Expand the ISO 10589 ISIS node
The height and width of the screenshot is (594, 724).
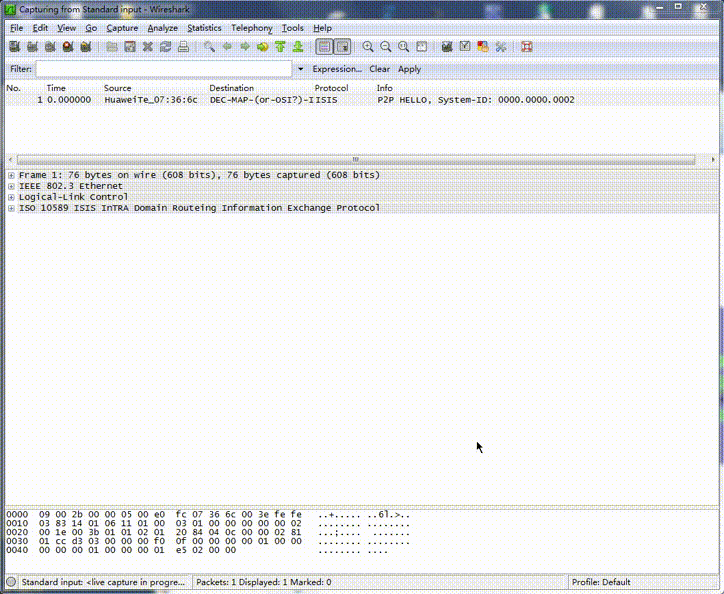click(11, 209)
